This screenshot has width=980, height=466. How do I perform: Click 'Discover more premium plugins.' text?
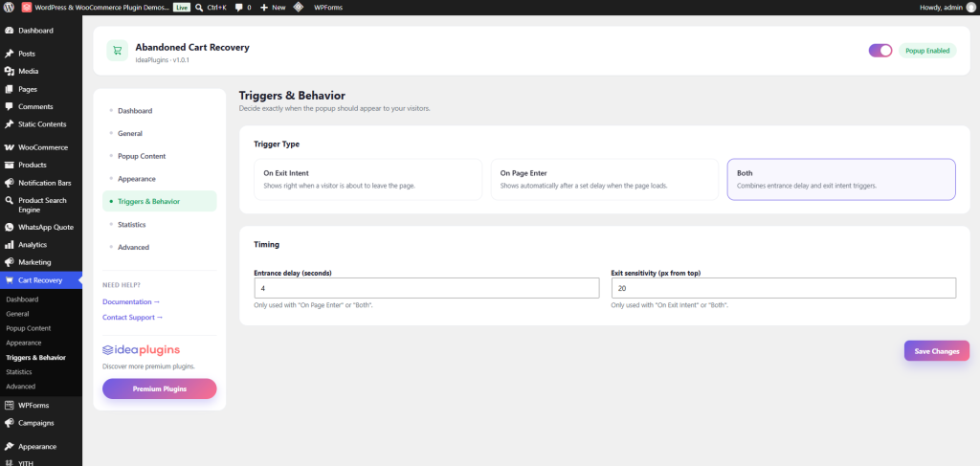[148, 366]
